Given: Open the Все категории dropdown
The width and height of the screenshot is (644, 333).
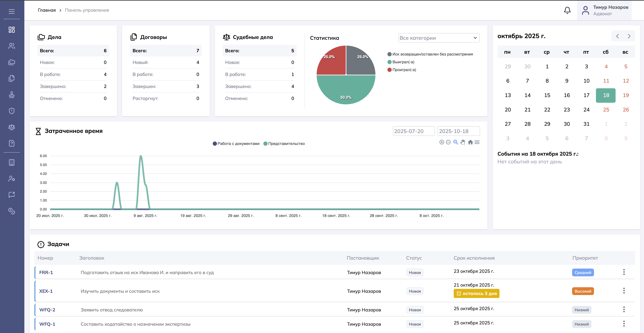Looking at the screenshot, I should (438, 38).
